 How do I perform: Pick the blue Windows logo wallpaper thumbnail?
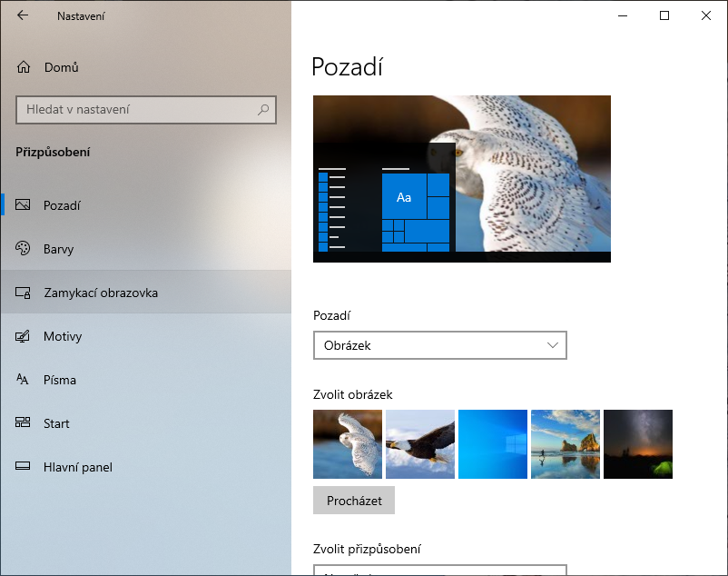click(x=493, y=443)
